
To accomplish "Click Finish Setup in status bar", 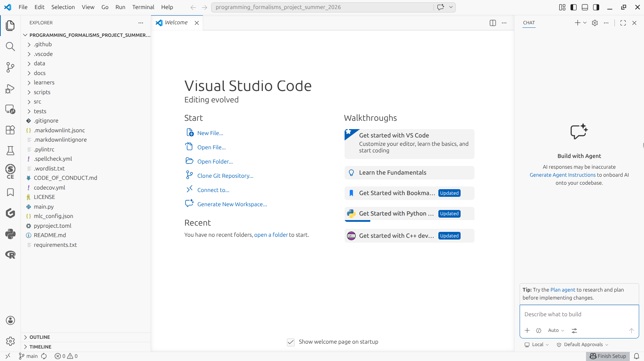I will click(608, 356).
